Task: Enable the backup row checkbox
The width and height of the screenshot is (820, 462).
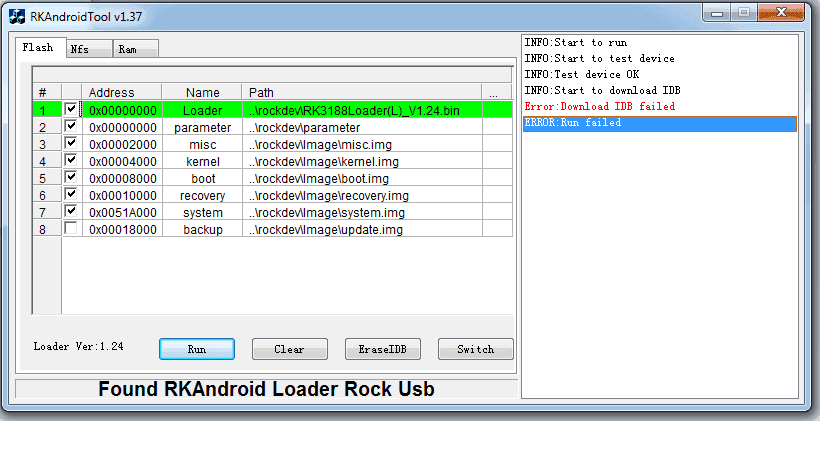Action: (71, 228)
